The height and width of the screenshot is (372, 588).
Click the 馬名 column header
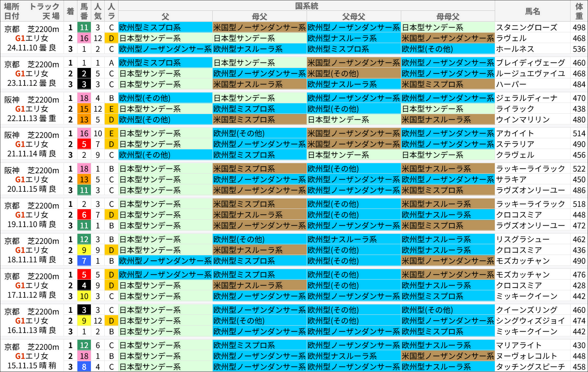coord(533,11)
